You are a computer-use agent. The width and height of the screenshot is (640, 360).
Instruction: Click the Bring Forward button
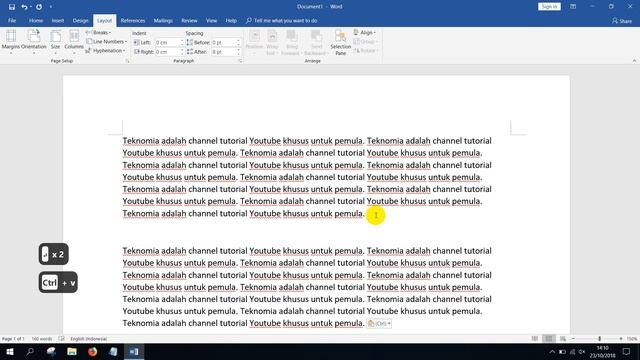point(291,42)
